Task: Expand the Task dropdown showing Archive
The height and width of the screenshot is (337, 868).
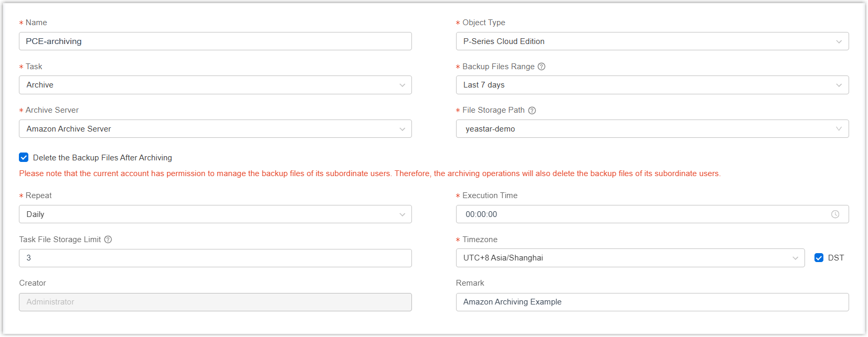Action: tap(215, 85)
